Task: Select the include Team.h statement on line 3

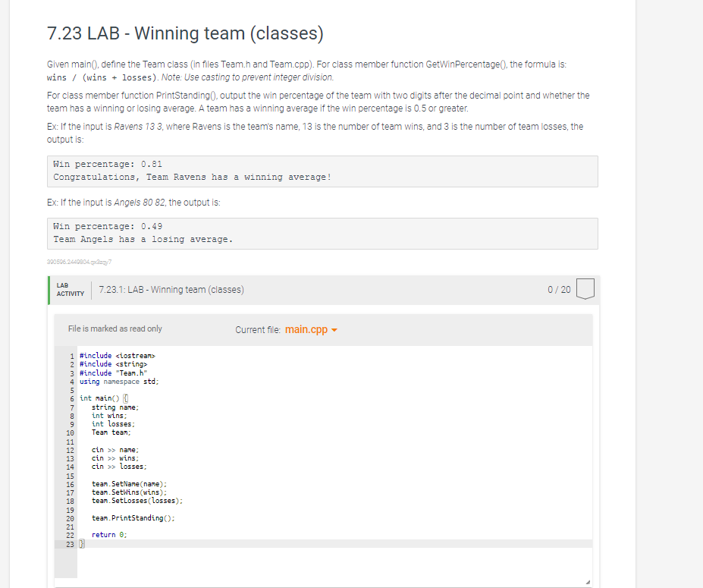Action: click(x=111, y=373)
